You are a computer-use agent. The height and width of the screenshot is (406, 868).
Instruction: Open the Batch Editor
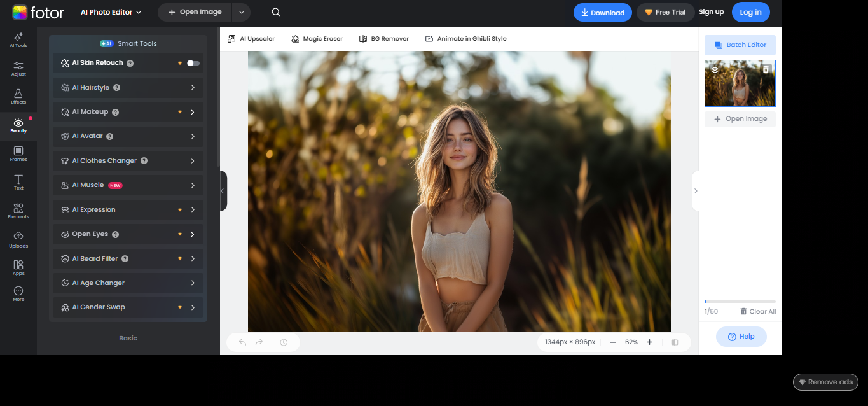pyautogui.click(x=740, y=45)
